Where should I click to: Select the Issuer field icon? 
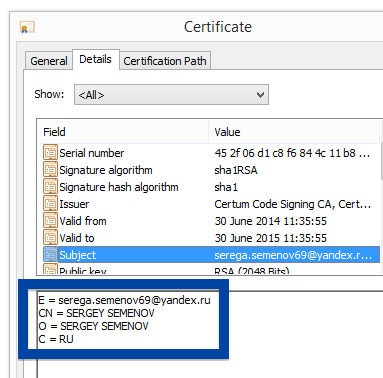click(x=50, y=204)
